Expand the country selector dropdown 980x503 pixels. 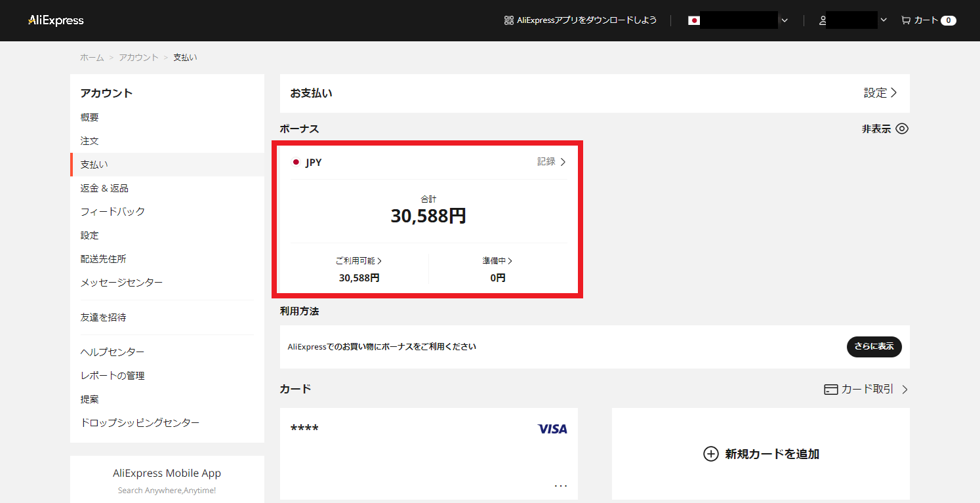coord(785,20)
